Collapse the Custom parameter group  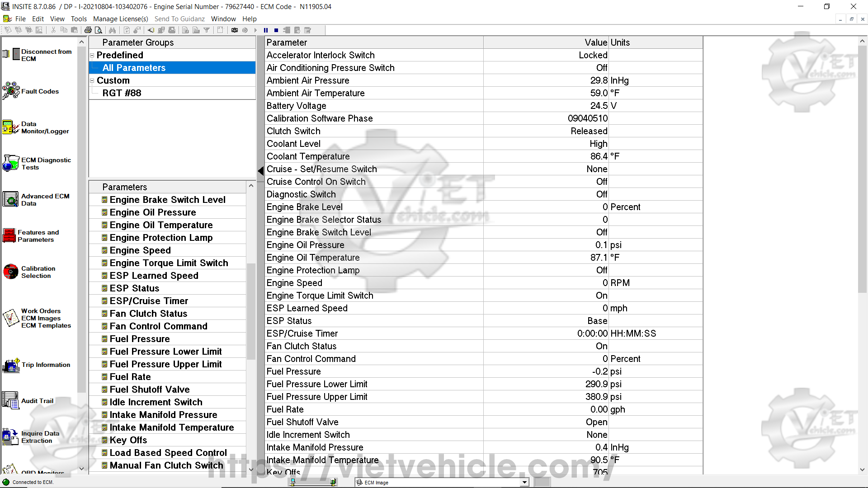coord(92,81)
